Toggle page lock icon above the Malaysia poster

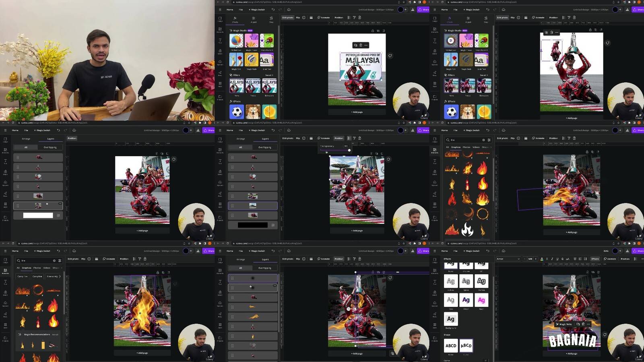pyautogui.click(x=373, y=31)
